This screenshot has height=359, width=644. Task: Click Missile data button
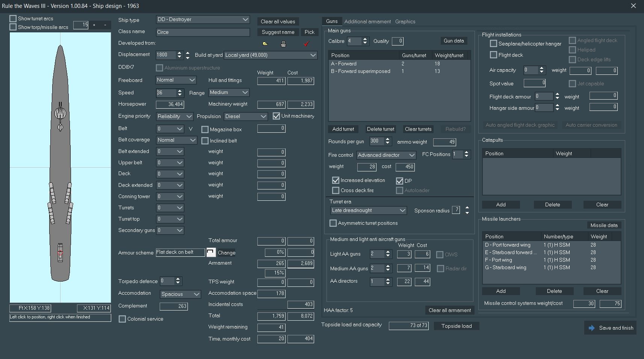604,225
